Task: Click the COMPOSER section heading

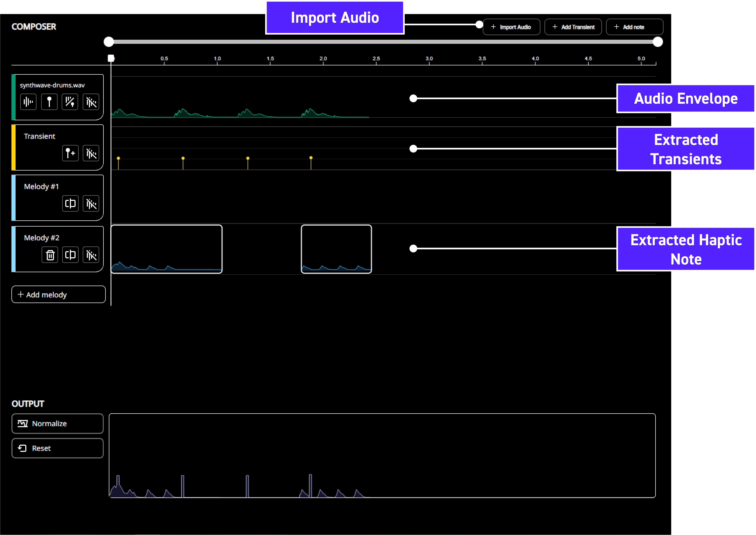Action: pyautogui.click(x=34, y=27)
